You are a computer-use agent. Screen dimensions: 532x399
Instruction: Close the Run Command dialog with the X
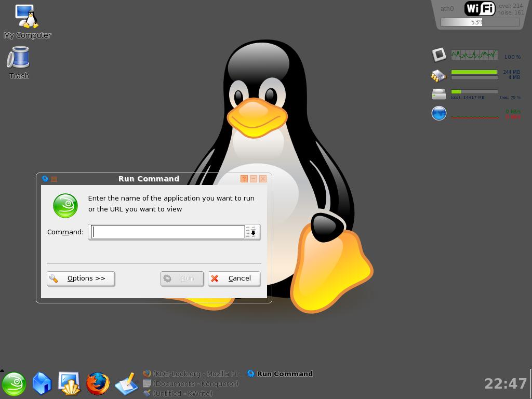(x=263, y=179)
